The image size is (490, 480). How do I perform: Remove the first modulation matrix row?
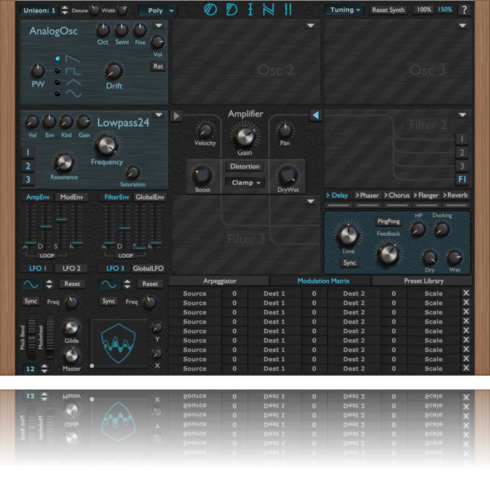466,293
